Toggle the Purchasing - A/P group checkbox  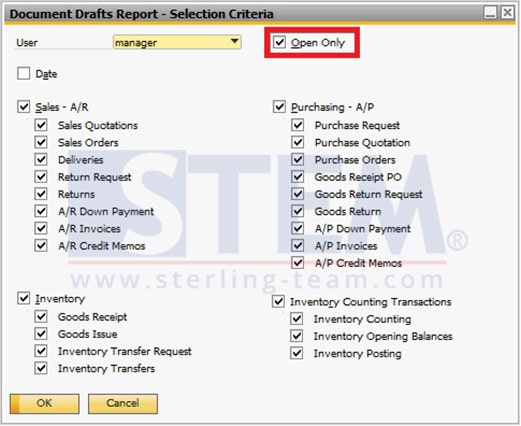pos(279,107)
